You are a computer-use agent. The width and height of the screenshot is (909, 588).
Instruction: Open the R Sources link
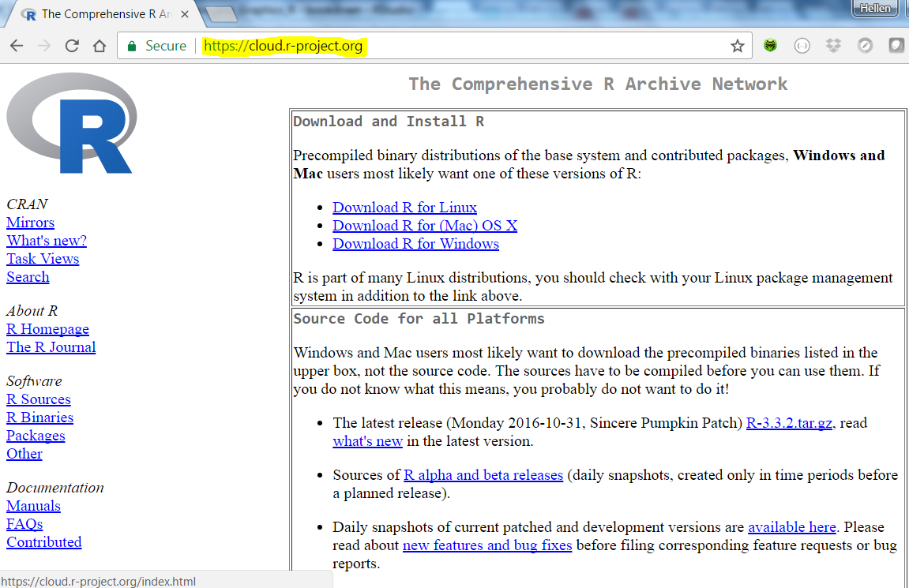[x=38, y=399]
